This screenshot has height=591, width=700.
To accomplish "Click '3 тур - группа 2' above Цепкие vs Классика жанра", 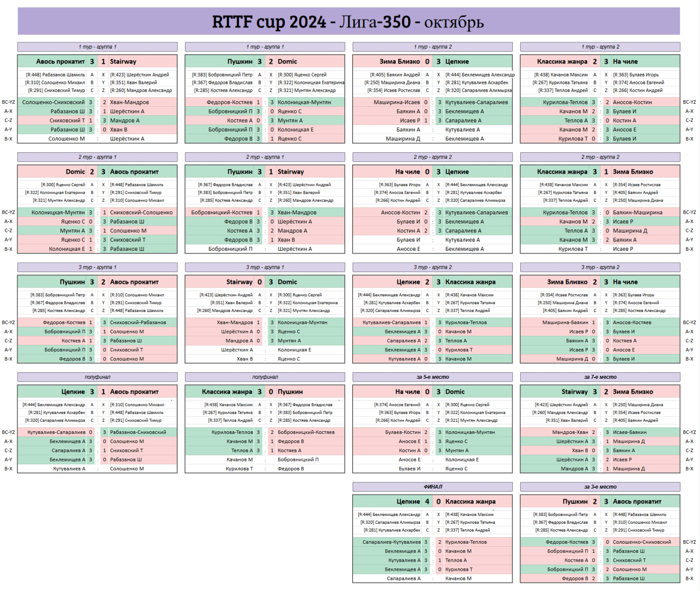I will pos(432,267).
